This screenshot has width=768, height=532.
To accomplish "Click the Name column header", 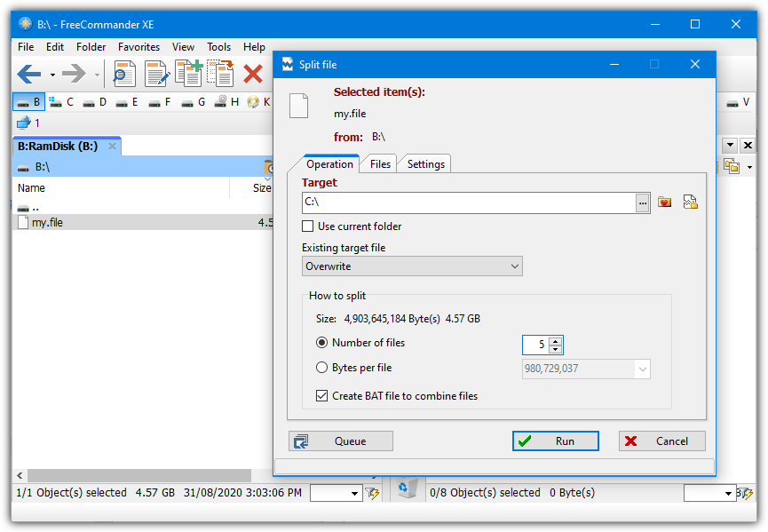I will (x=121, y=188).
